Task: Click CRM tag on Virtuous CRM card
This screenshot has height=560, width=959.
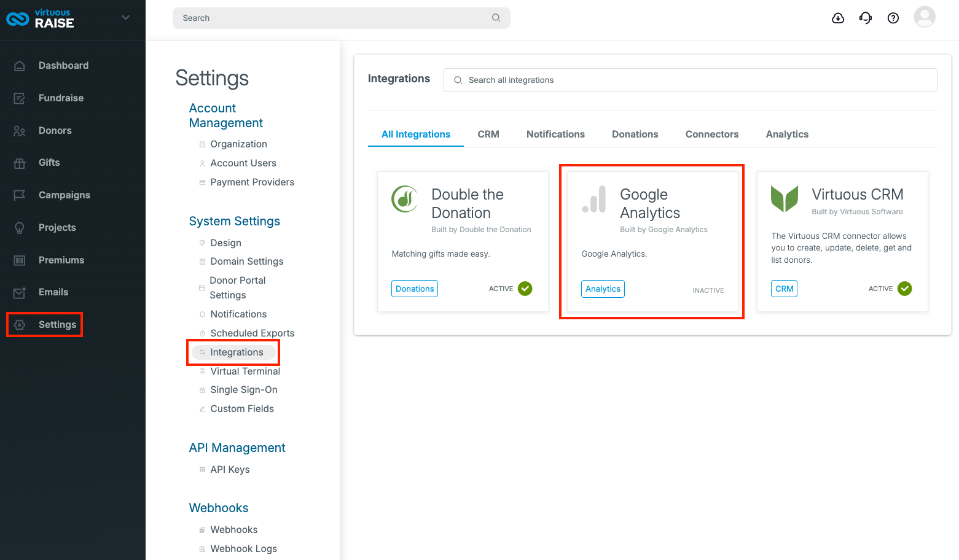Action: [784, 289]
